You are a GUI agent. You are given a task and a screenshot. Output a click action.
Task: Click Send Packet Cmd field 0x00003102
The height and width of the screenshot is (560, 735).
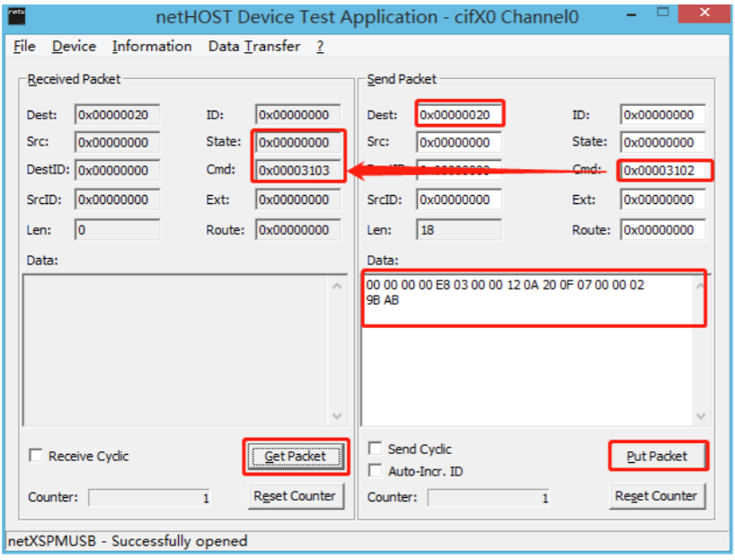click(663, 170)
